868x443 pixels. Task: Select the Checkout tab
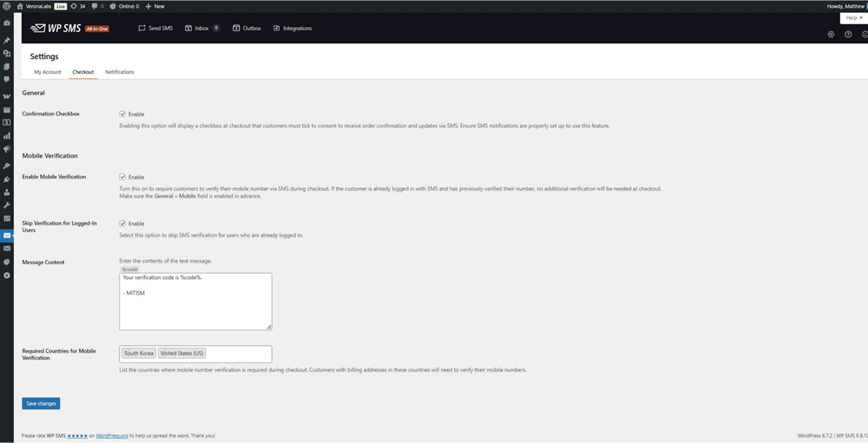[x=83, y=72]
